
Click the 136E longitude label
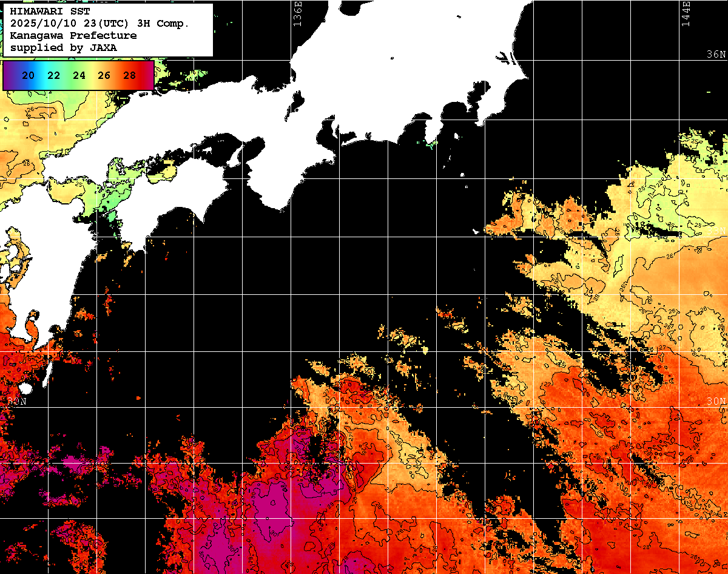pyautogui.click(x=297, y=13)
